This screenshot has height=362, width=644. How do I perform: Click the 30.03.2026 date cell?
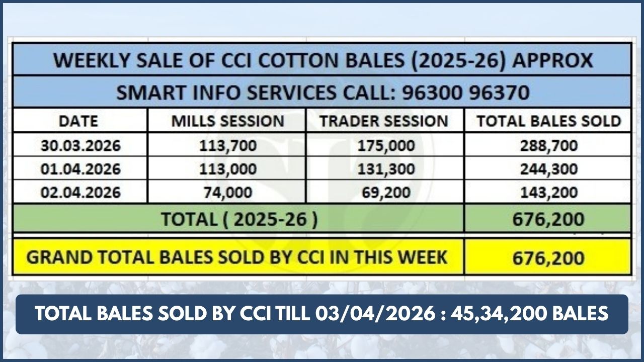[x=80, y=146]
